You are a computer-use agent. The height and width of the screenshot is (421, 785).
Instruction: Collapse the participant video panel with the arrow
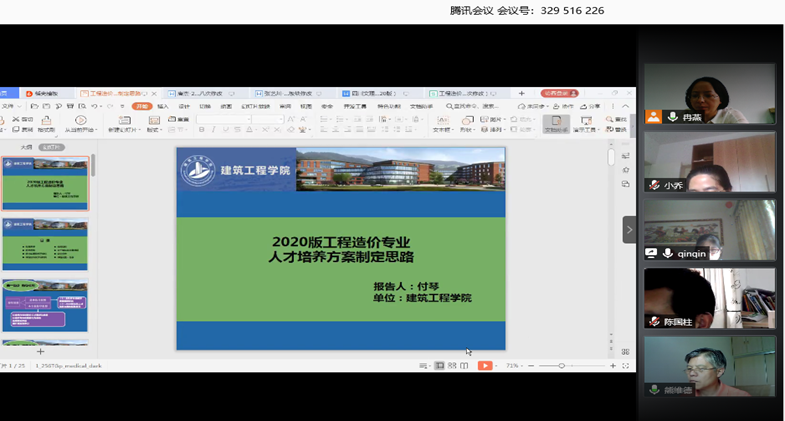coord(629,229)
